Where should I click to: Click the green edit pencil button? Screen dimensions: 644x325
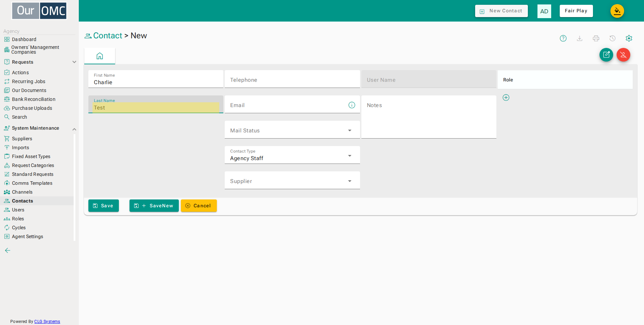[x=606, y=55]
